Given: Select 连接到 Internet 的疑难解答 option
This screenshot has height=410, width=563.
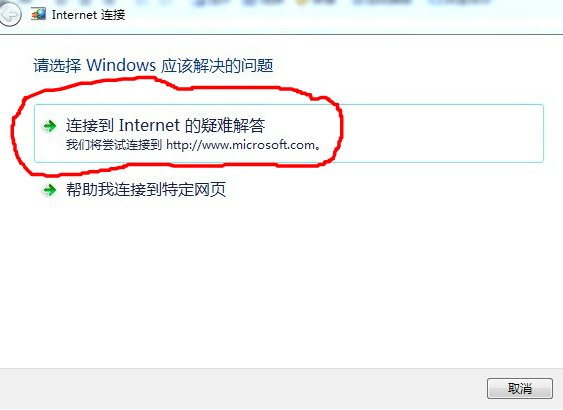Looking at the screenshot, I should pyautogui.click(x=289, y=134).
